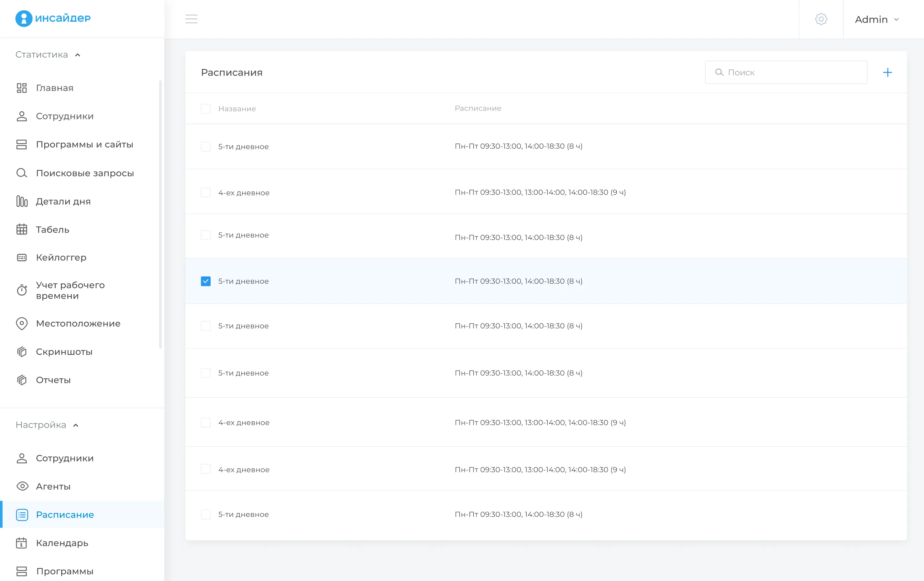Click the Timesheet (Табель) calendar grid icon
This screenshot has height=581, width=924.
pyautogui.click(x=22, y=229)
